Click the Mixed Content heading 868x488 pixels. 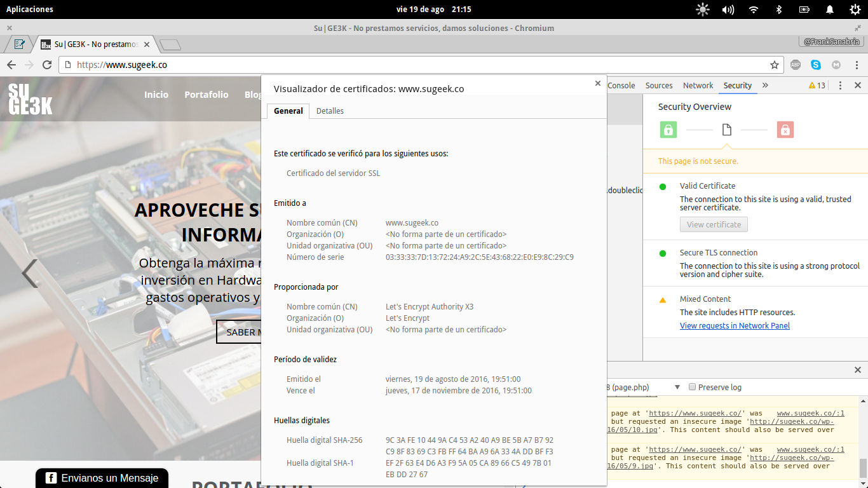[705, 299]
